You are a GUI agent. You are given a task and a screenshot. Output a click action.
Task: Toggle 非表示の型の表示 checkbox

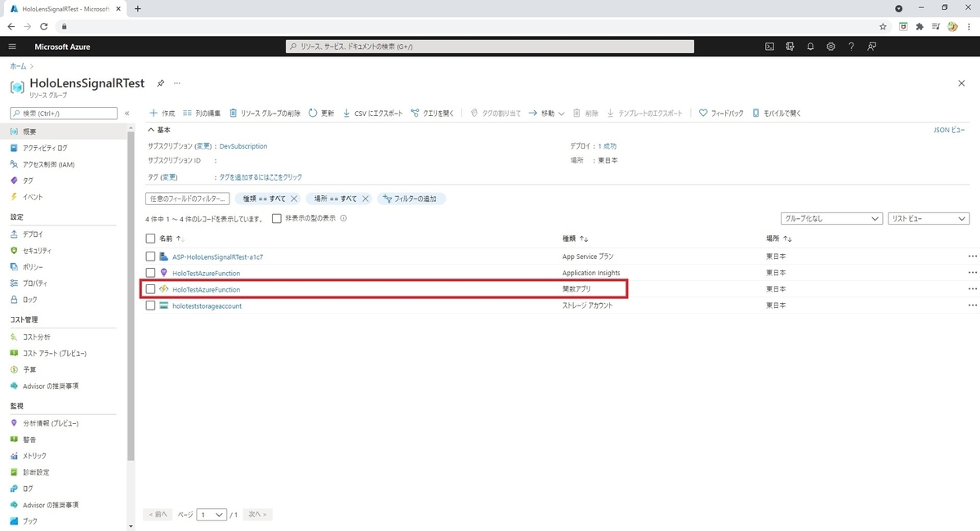[277, 218]
